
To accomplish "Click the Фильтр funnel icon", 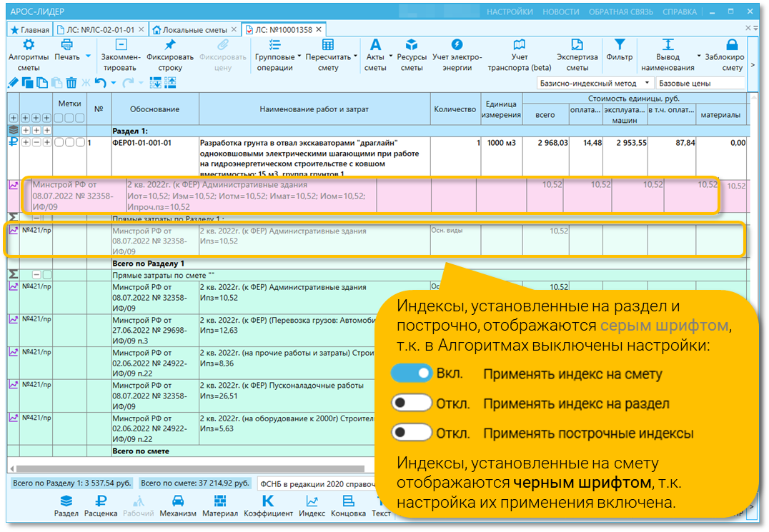I will tap(620, 45).
